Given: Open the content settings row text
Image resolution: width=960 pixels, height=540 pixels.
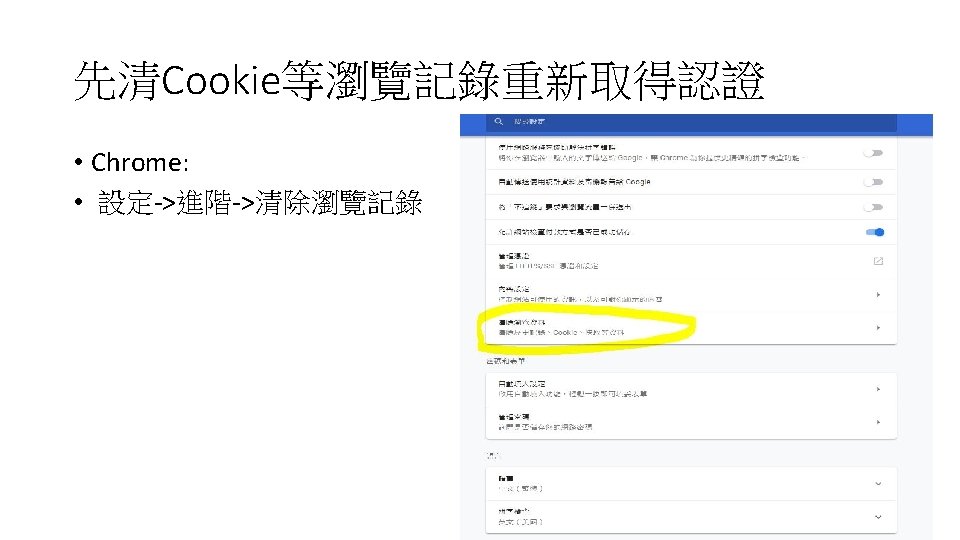Looking at the screenshot, I should (x=580, y=294).
